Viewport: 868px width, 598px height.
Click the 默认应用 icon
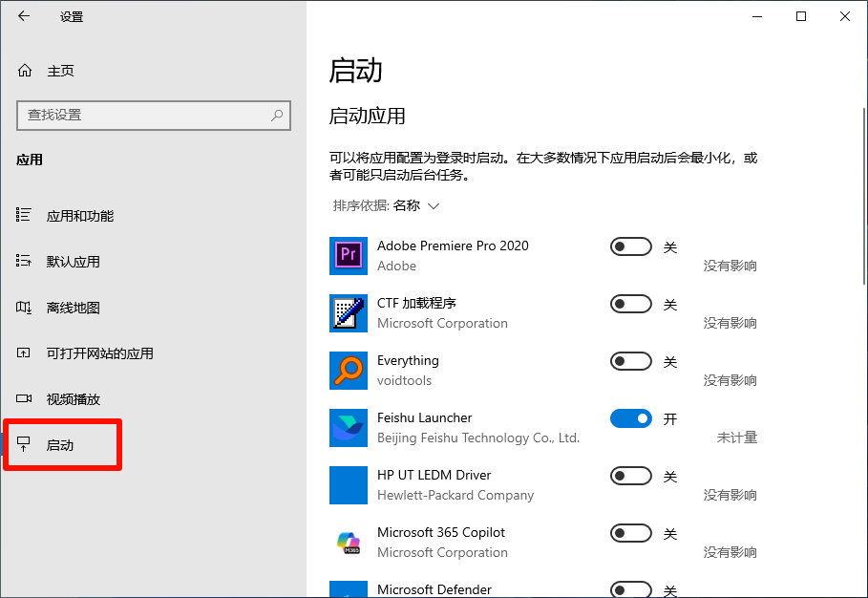coord(24,261)
